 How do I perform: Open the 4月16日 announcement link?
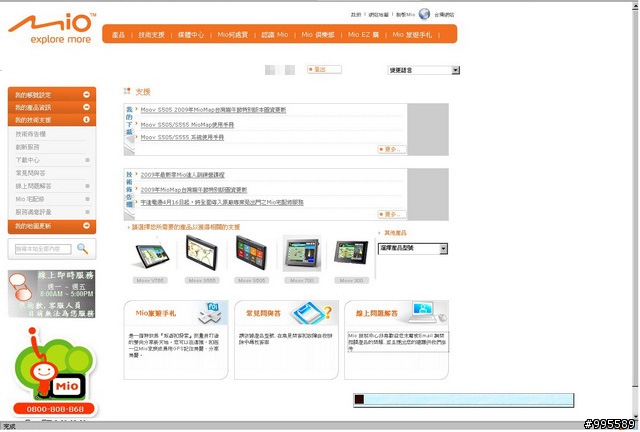tap(222, 202)
